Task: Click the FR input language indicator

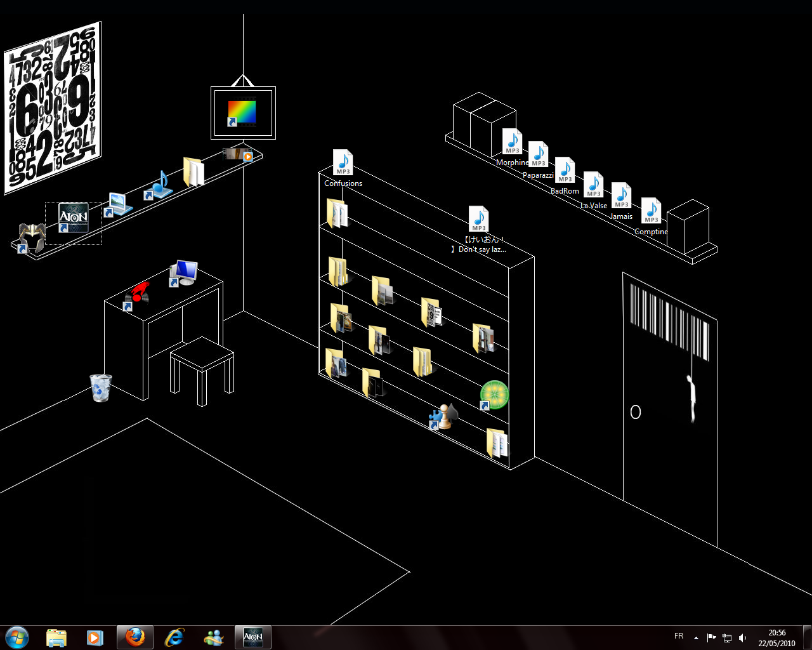Action: pyautogui.click(x=679, y=636)
